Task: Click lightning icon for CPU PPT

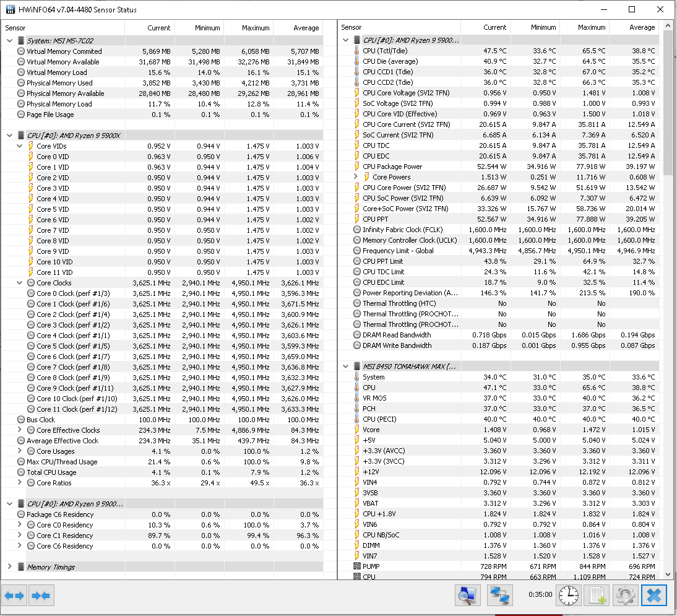Action: click(356, 219)
